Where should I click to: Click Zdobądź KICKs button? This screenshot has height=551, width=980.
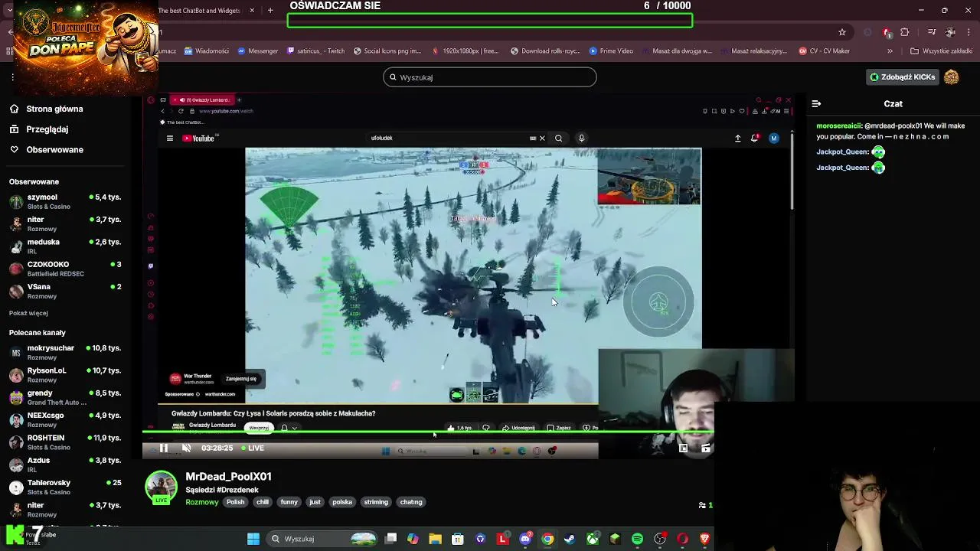tap(902, 77)
